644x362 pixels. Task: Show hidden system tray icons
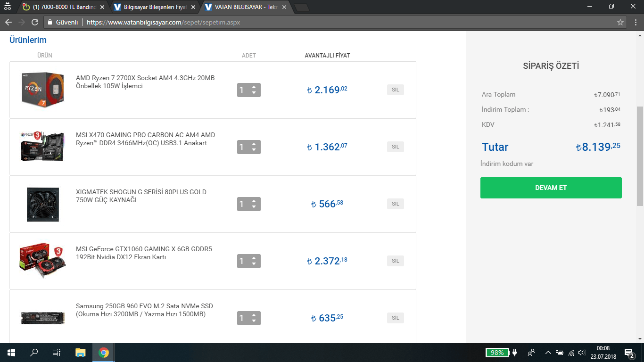(548, 353)
